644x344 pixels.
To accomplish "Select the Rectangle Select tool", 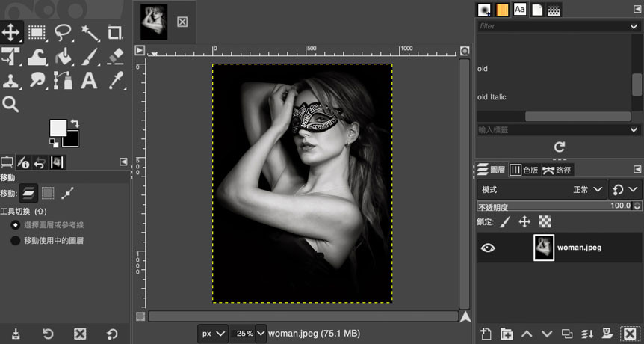I will click(x=37, y=32).
